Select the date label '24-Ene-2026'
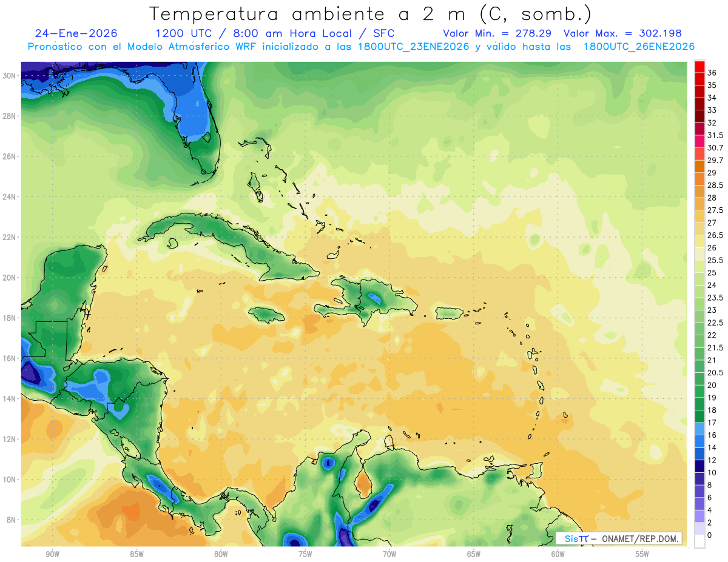Viewport: 728px width, 562px height. coord(76,33)
